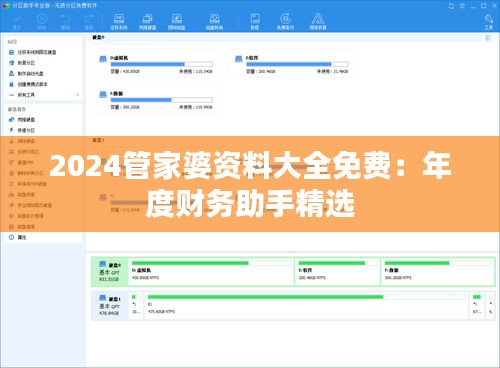Viewport: 500px width, 368px height.
Task: Select Disk 0 931.51GB header in disk map
Action: pos(110,272)
